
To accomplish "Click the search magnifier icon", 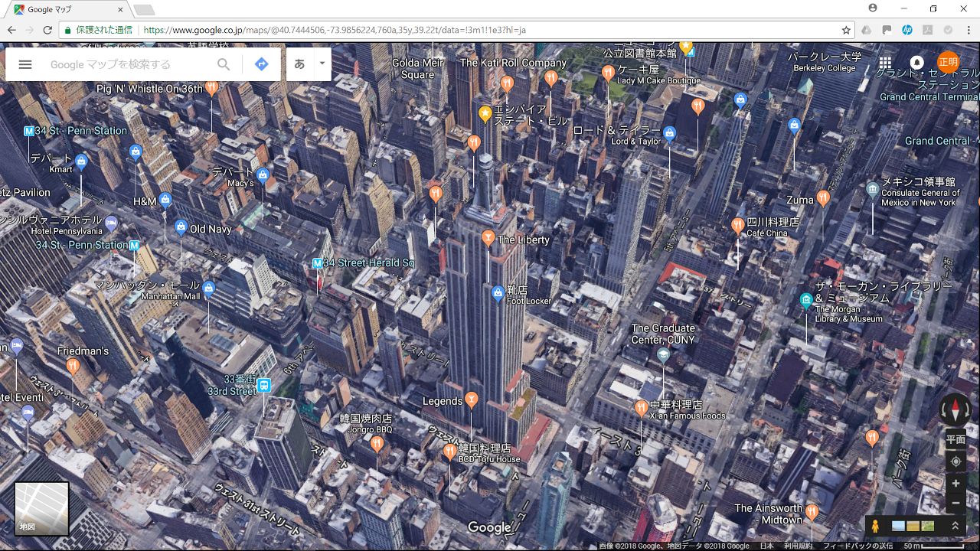I will 224,64.
